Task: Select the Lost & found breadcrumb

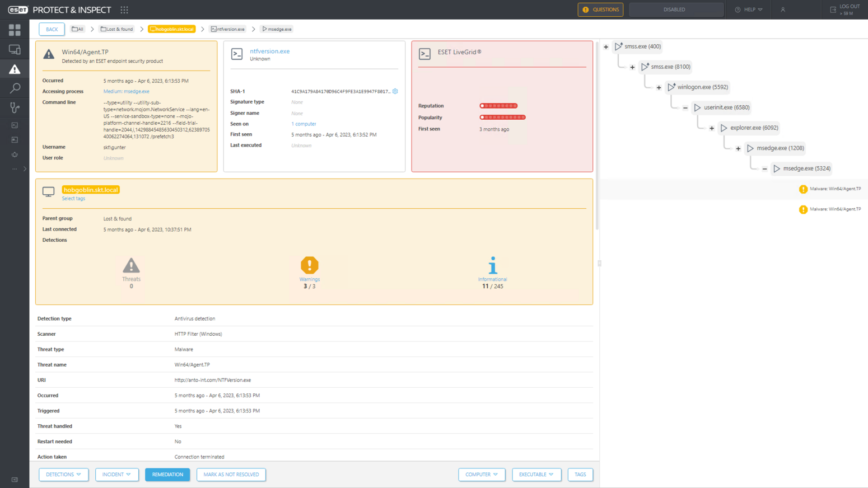Action: point(117,29)
